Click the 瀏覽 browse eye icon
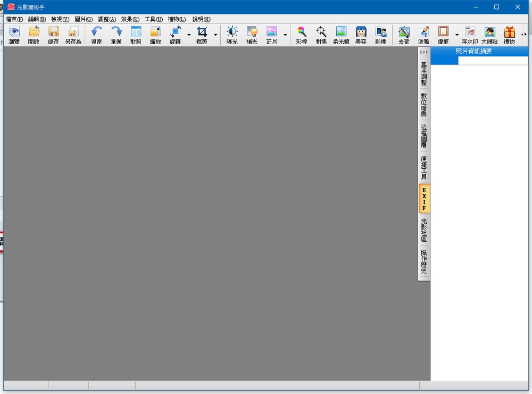532x394 pixels. tap(14, 35)
